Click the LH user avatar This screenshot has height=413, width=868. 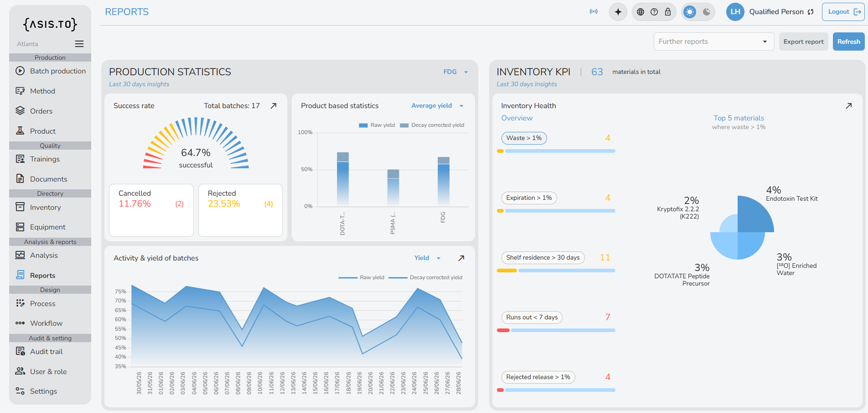[x=735, y=12]
